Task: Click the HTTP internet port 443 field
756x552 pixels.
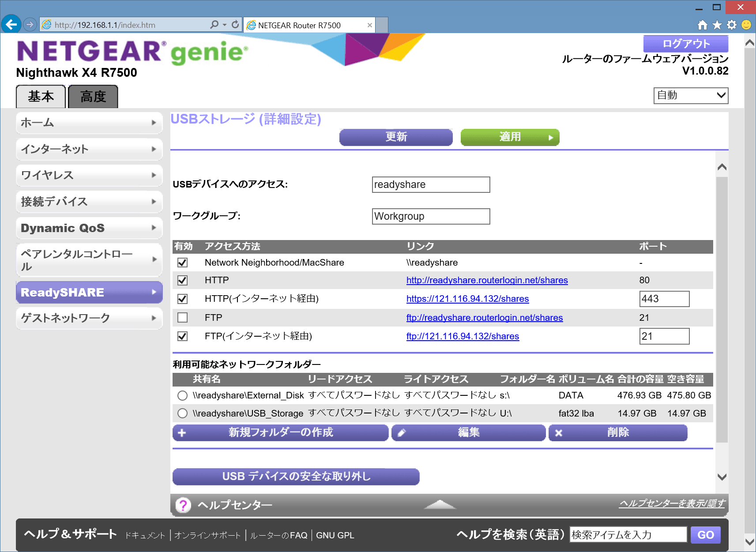Action: [664, 299]
